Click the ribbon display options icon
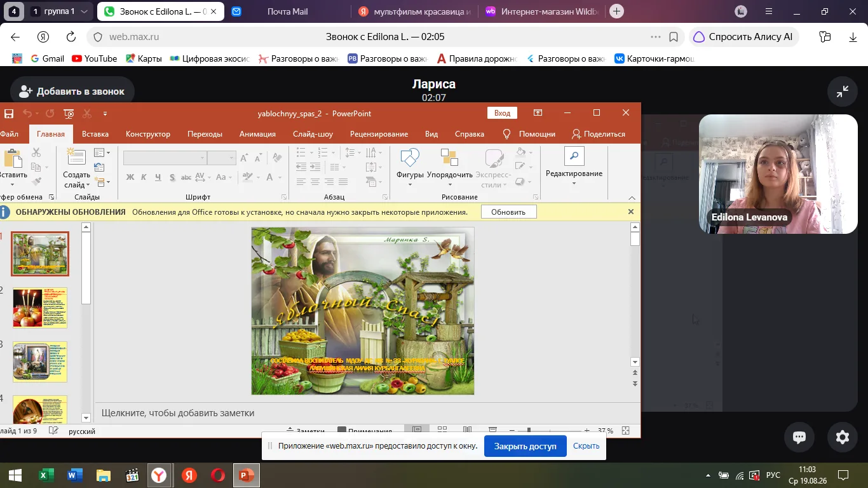Image resolution: width=868 pixels, height=488 pixels. point(538,113)
